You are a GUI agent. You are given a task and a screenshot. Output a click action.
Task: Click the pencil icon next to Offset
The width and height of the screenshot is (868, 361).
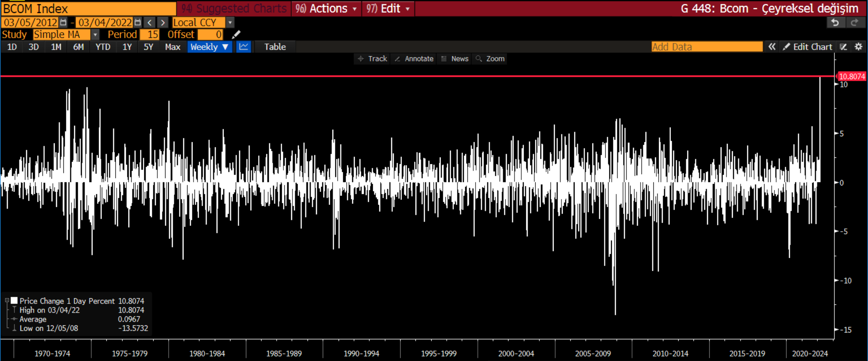236,34
